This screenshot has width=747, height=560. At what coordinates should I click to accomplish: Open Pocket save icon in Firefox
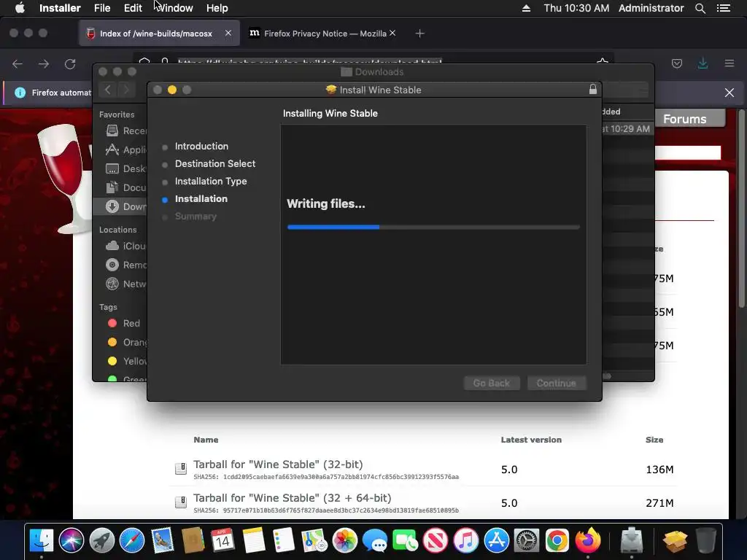(676, 63)
